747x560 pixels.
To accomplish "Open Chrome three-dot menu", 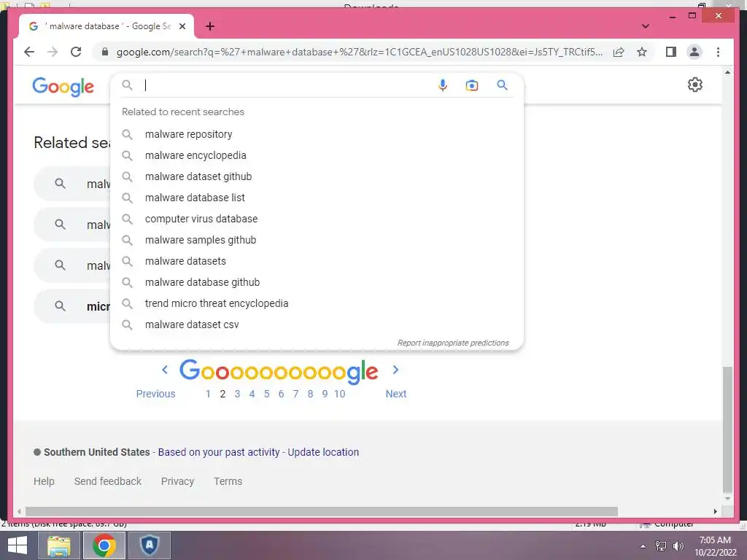I will tap(718, 52).
